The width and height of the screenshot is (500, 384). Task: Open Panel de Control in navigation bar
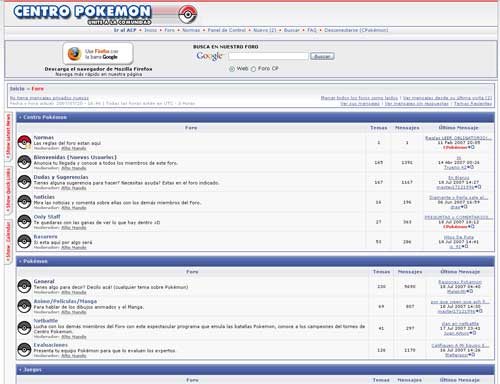(227, 30)
